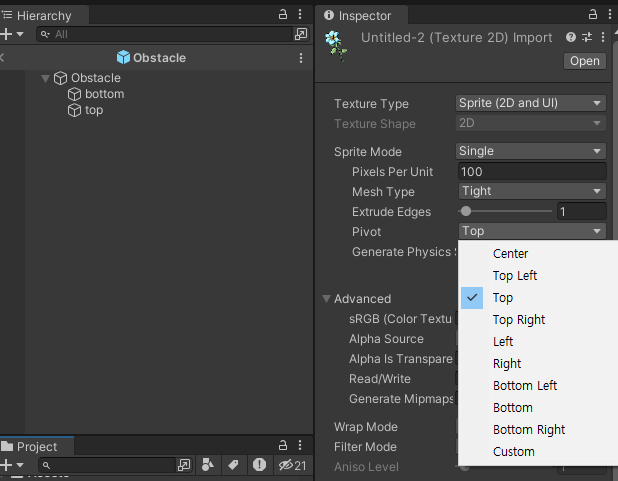Image resolution: width=618 pixels, height=481 pixels.
Task: Click the Pixels Per Unit field
Action: [532, 172]
